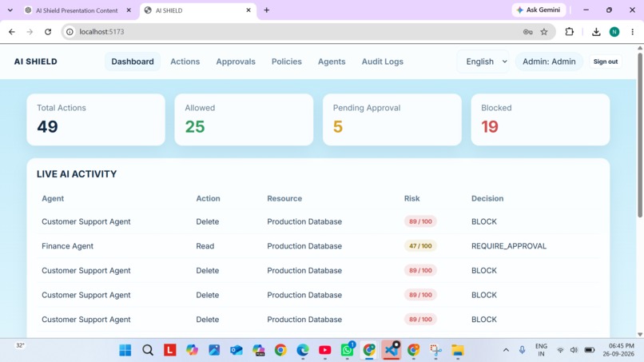The height and width of the screenshot is (362, 644).
Task: View site information icon in address bar
Action: [70, 32]
